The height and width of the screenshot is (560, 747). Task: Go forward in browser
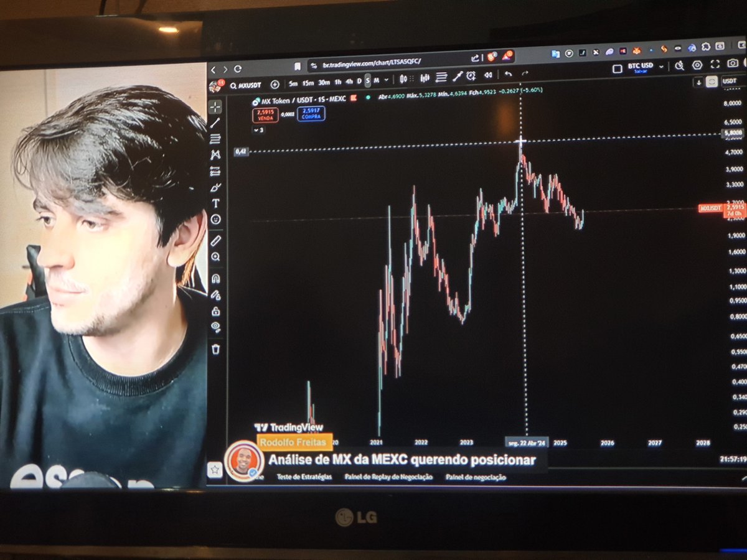(225, 70)
